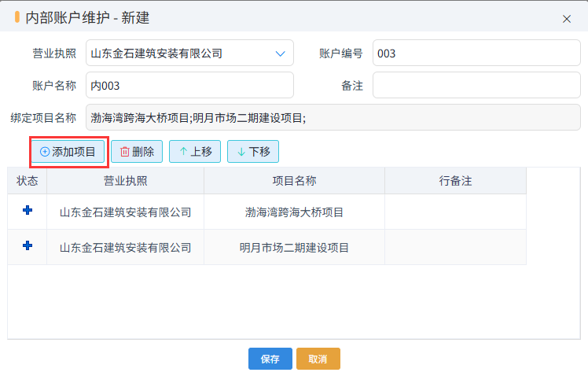This screenshot has width=588, height=376.
Task: Click the 行备注 column header
Action: point(456,181)
